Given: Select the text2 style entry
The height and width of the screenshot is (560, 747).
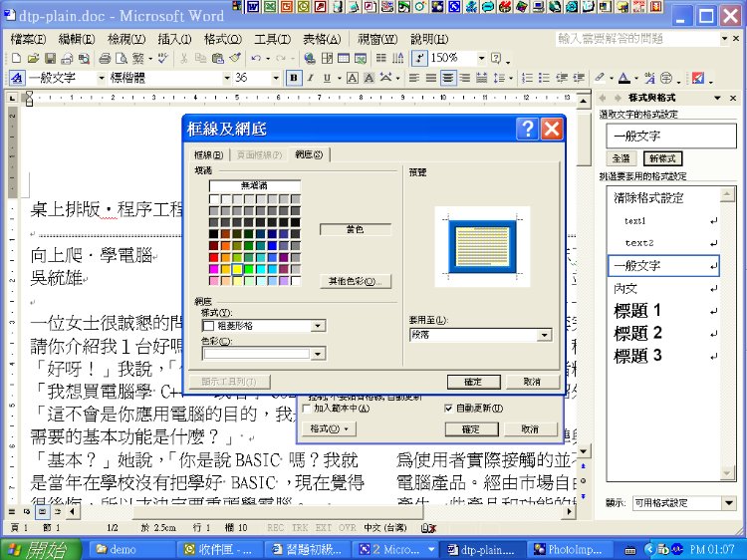Looking at the screenshot, I should point(664,243).
